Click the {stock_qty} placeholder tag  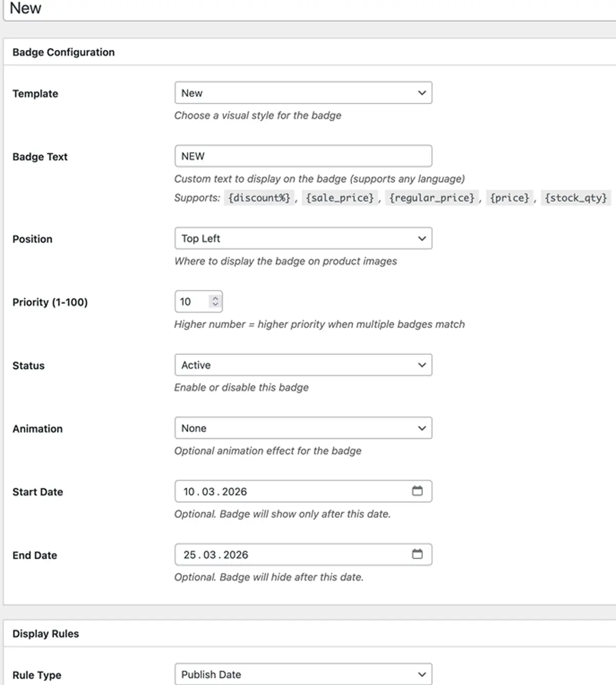576,198
